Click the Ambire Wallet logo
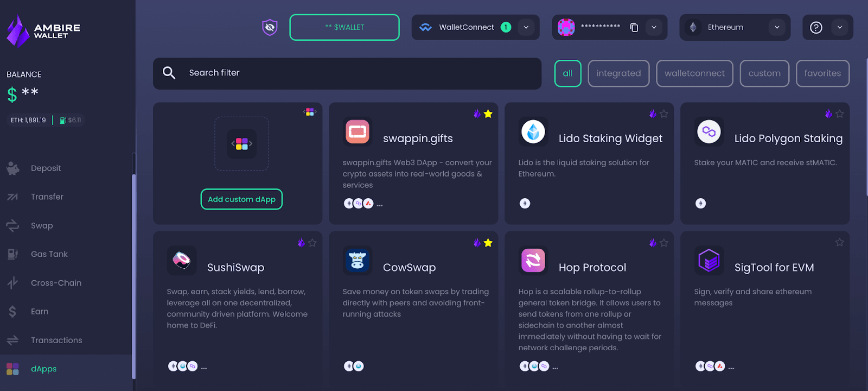Screen dimensions: 868x391 [43, 31]
